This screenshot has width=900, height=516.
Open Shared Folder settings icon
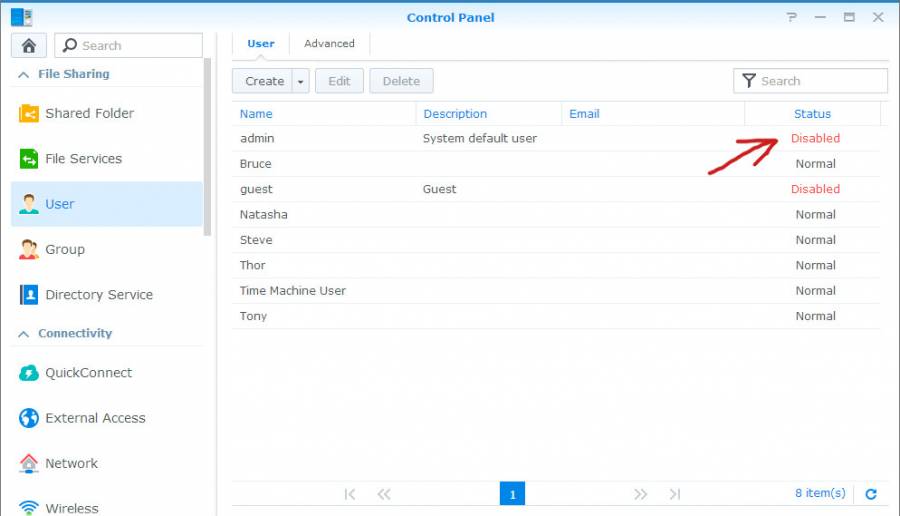pyautogui.click(x=29, y=114)
